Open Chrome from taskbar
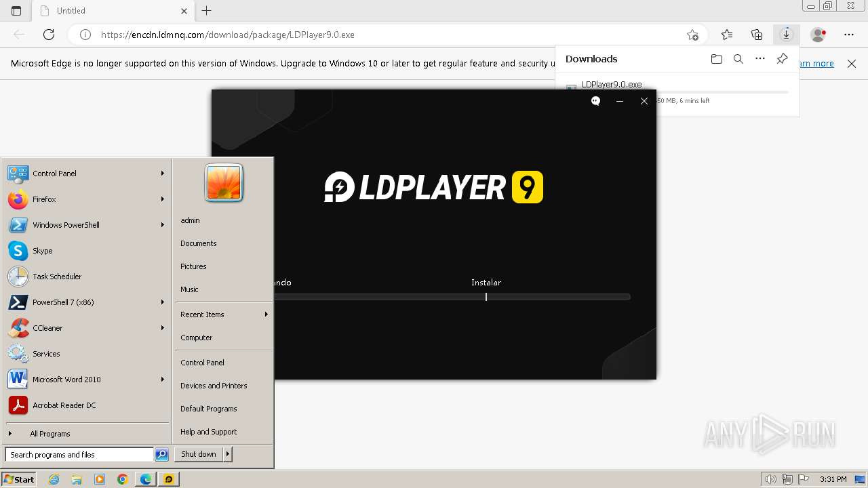 tap(123, 479)
